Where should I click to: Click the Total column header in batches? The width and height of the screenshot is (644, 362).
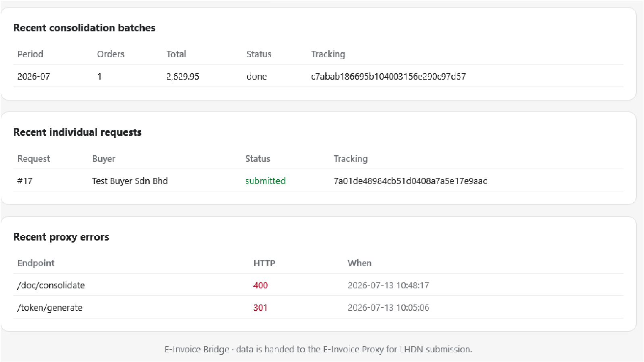pos(176,54)
